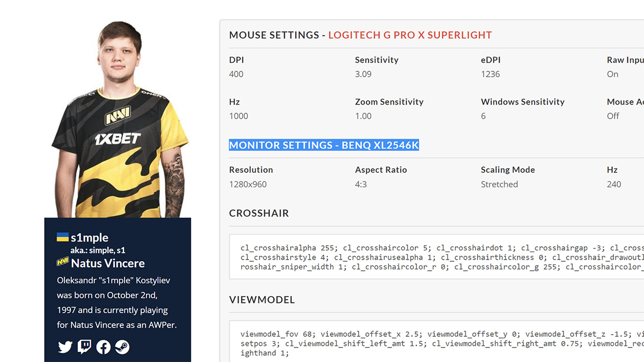Click the Zoom Sensitivity value 1.00
This screenshot has height=362, width=644.
363,116
